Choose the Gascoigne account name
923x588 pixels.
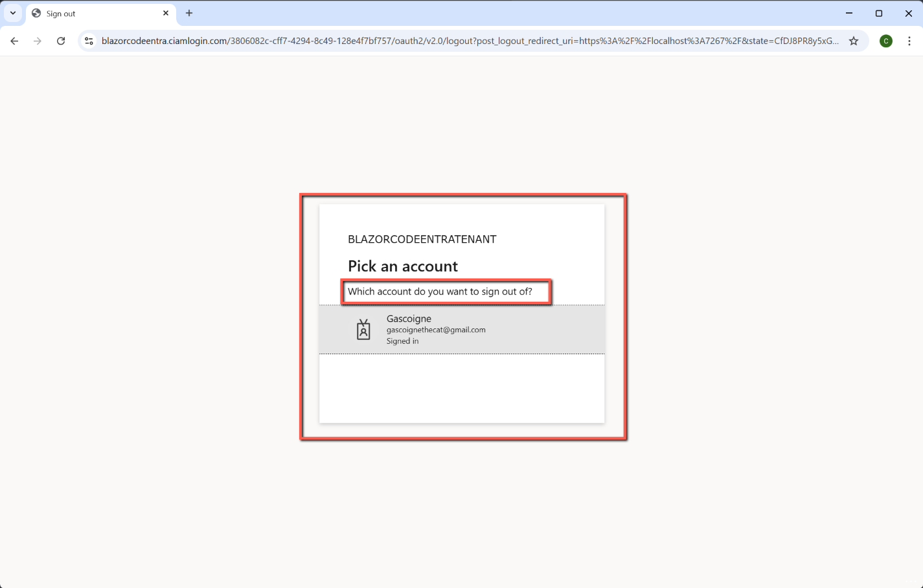pos(409,319)
